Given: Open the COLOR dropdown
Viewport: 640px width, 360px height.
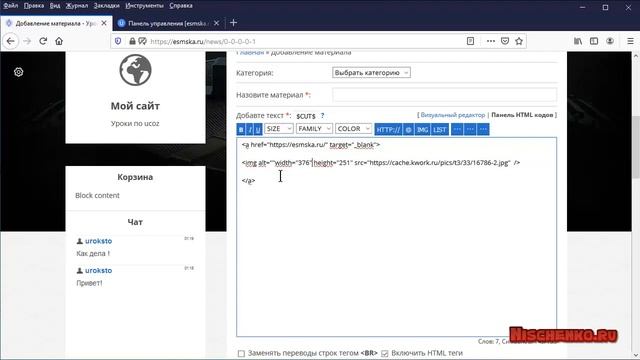Looking at the screenshot, I should 353,129.
